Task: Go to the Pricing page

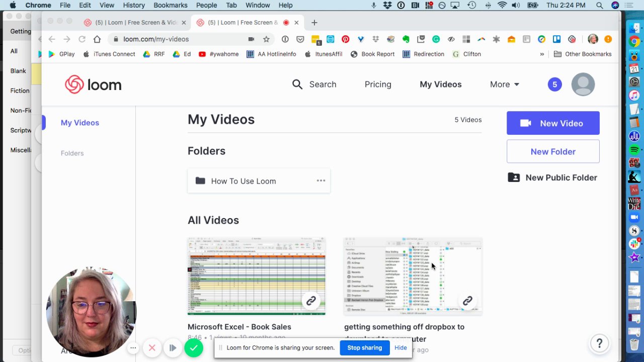Action: tap(378, 84)
